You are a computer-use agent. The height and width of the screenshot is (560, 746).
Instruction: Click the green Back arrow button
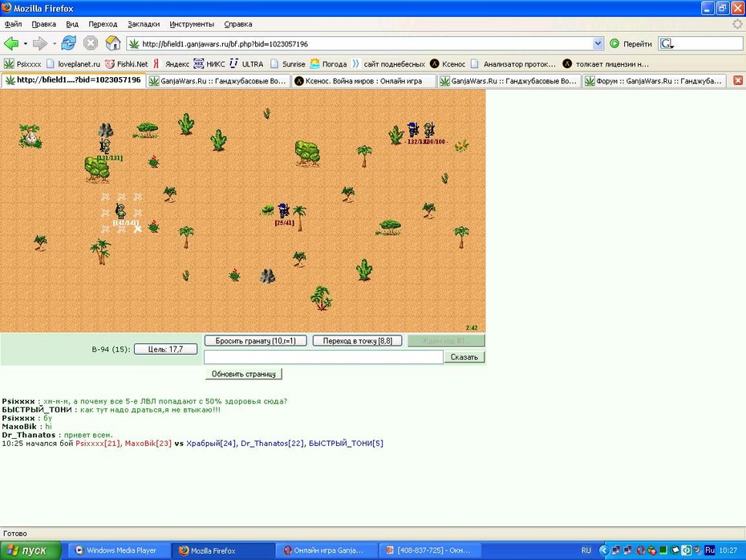point(11,44)
